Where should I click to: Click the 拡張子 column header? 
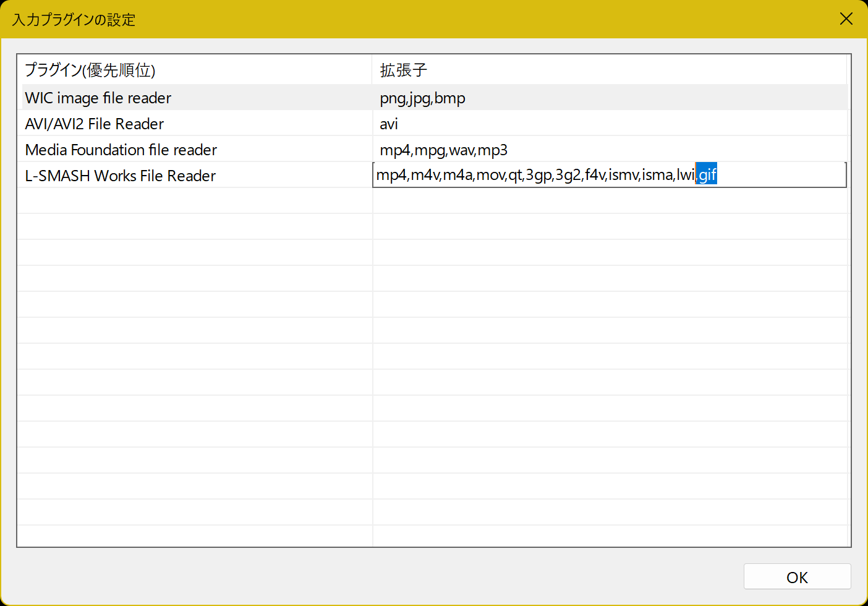(x=403, y=70)
